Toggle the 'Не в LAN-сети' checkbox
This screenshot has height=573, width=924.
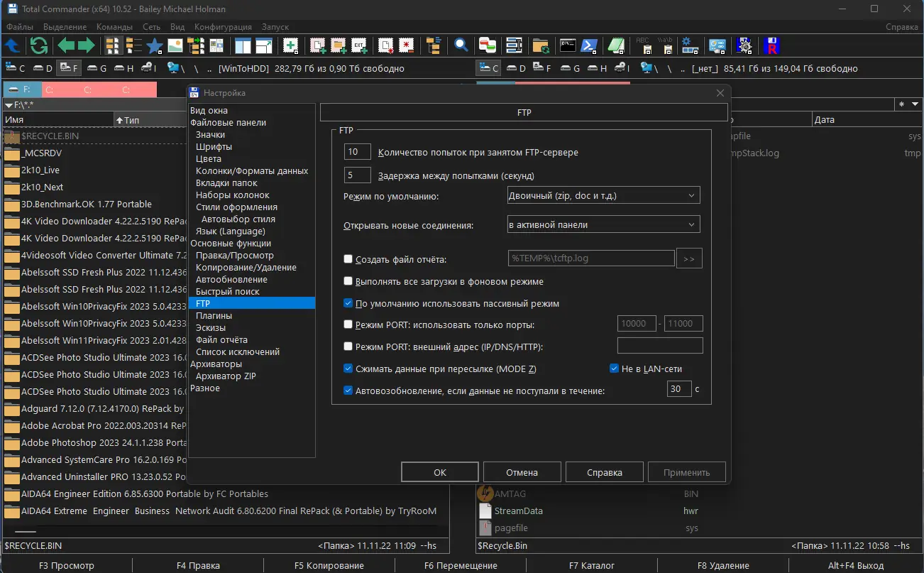coord(615,369)
